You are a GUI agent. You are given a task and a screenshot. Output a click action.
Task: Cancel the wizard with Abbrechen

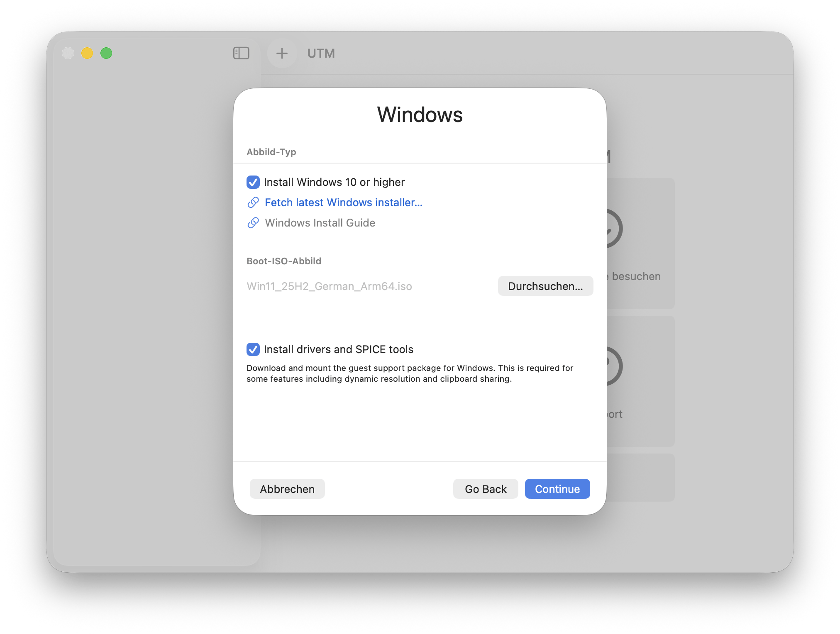point(287,489)
